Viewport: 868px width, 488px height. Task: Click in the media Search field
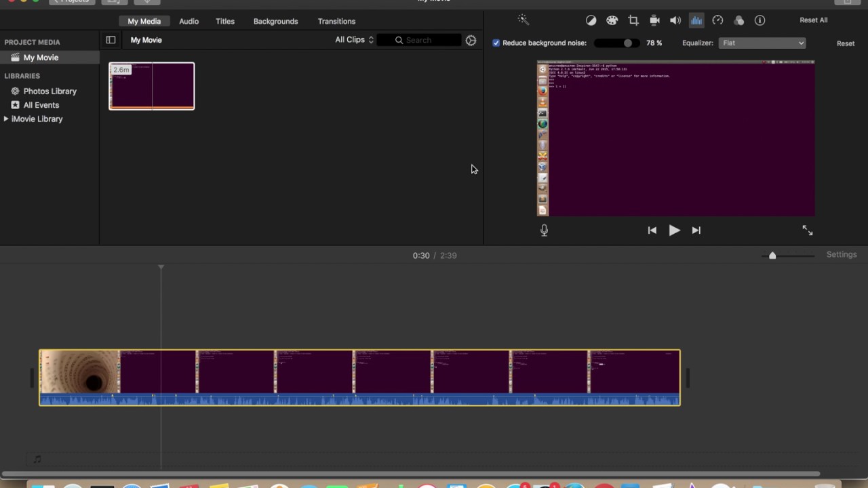(419, 40)
